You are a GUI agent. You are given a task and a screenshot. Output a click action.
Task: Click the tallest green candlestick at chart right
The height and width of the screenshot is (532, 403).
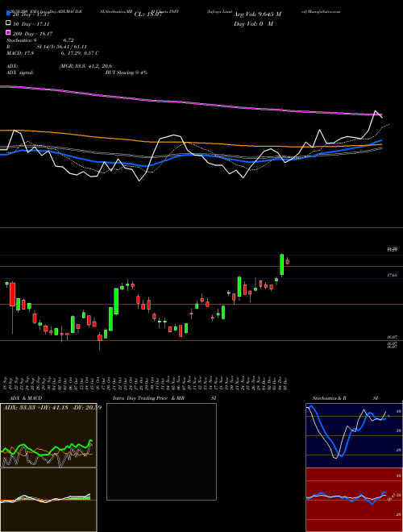281,264
